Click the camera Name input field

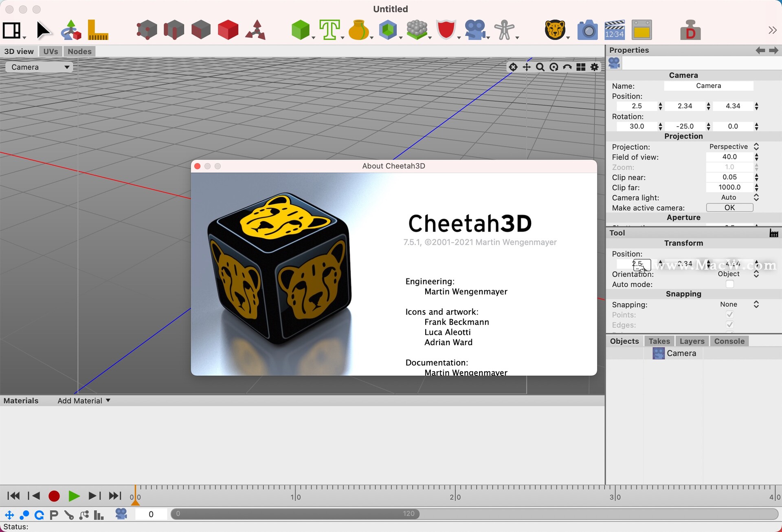708,86
